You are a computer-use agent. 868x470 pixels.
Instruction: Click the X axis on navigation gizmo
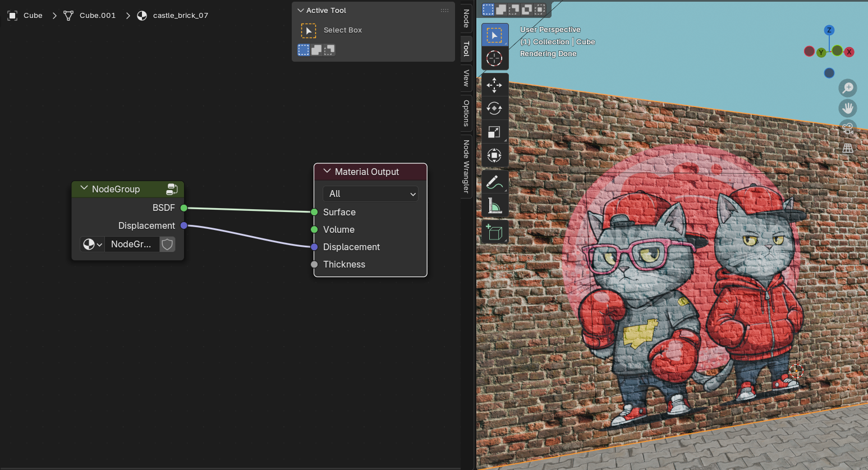pyautogui.click(x=849, y=52)
